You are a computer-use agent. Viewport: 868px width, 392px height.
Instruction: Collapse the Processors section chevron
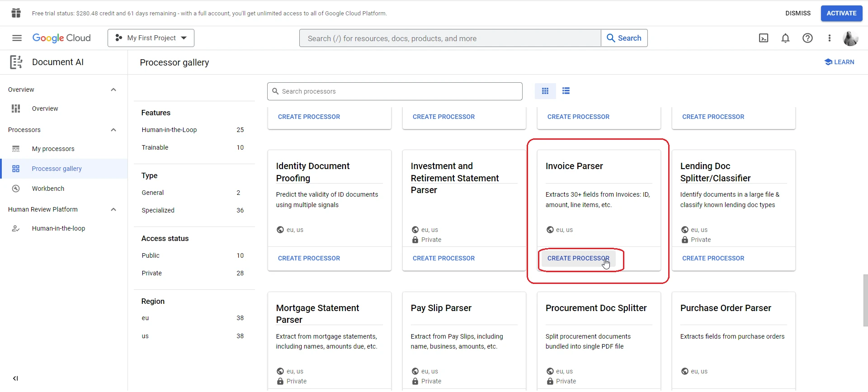click(x=113, y=130)
